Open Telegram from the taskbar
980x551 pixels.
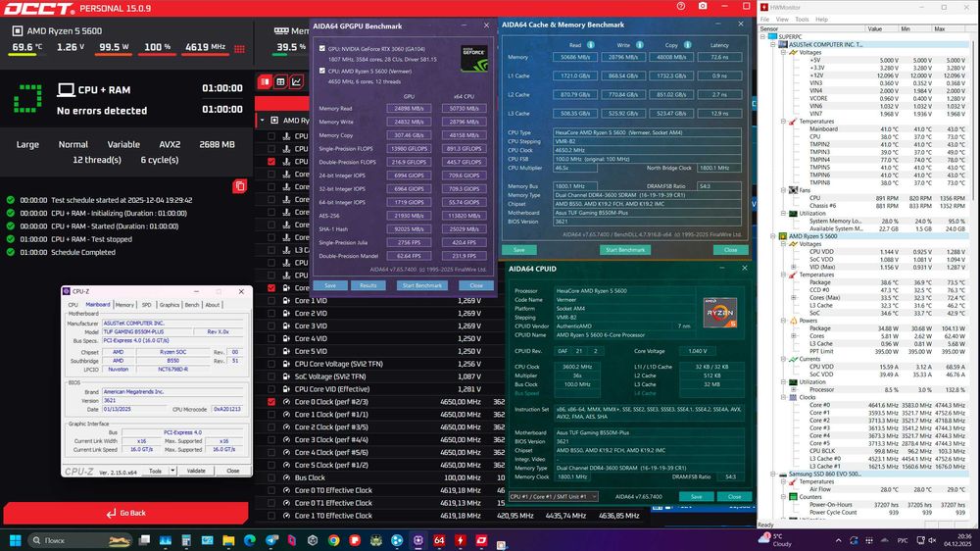(x=270, y=540)
